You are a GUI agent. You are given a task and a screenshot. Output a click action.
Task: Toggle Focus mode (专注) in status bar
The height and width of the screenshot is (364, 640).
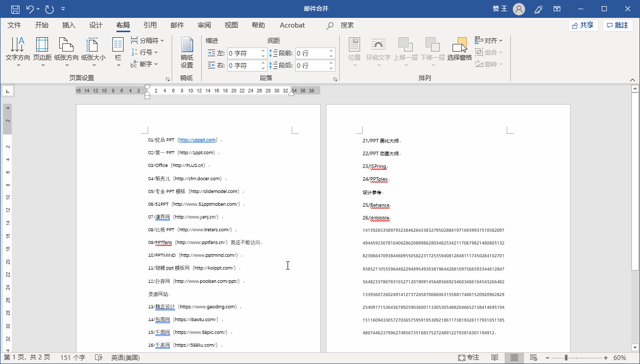pos(468,358)
